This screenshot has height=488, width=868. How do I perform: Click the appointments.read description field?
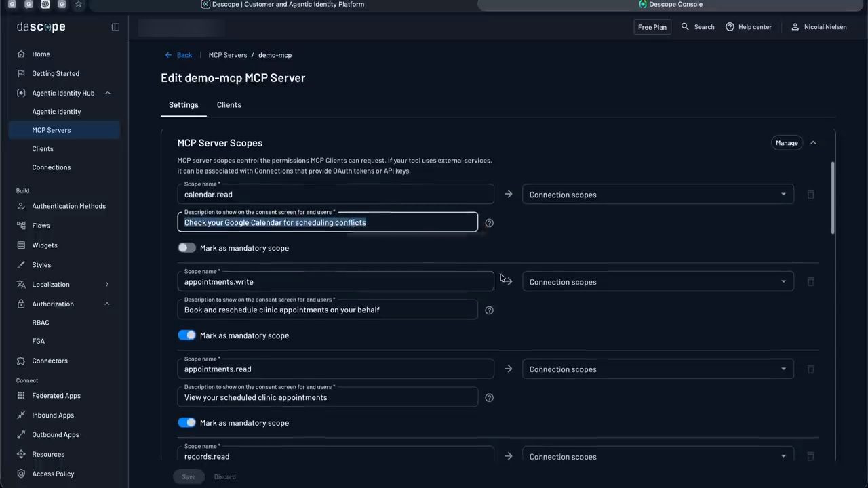pyautogui.click(x=328, y=397)
